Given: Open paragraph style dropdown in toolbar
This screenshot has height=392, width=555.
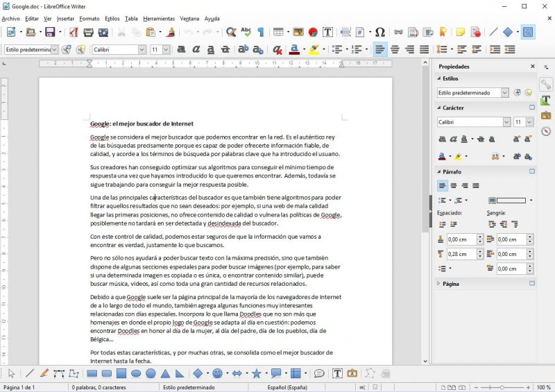Looking at the screenshot, I should (54, 49).
